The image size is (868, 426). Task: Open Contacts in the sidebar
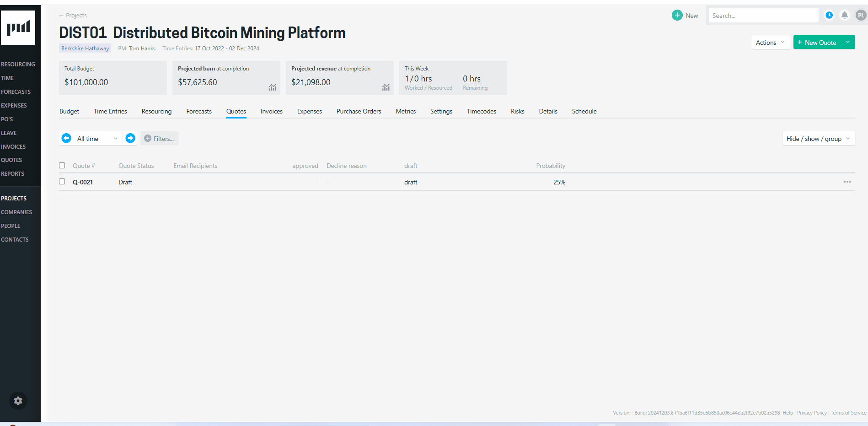coord(15,240)
